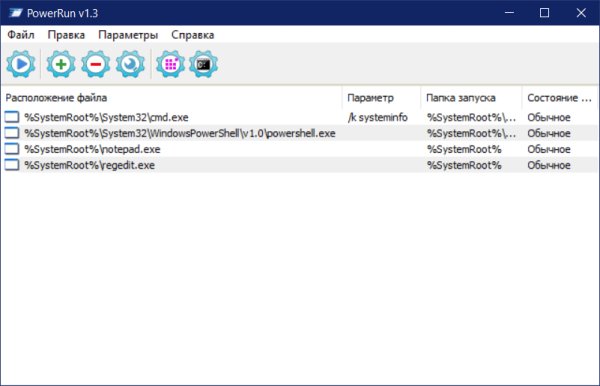This screenshot has width=600, height=386.
Task: Tick the checkbox for the cmd.exe row
Action: [12, 117]
